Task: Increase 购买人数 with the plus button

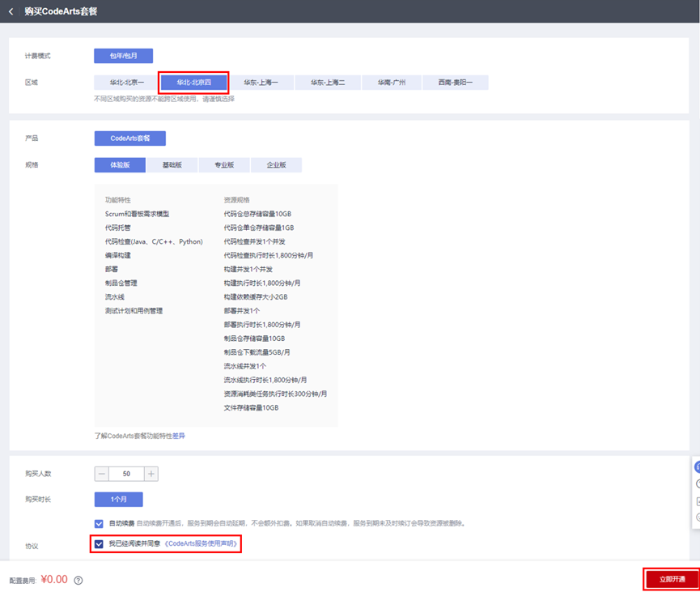Action: (x=151, y=474)
